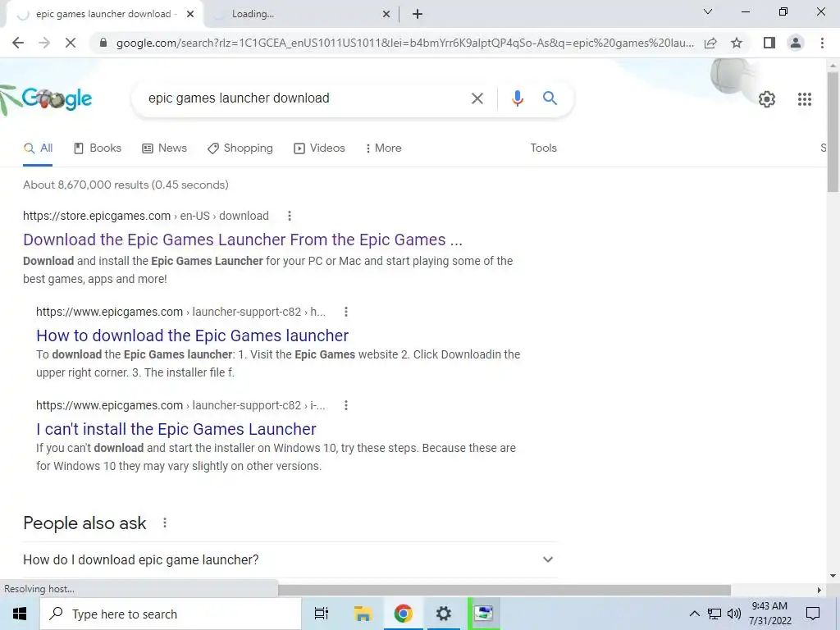
Task: Click the forward navigation arrow
Action: coord(44,43)
